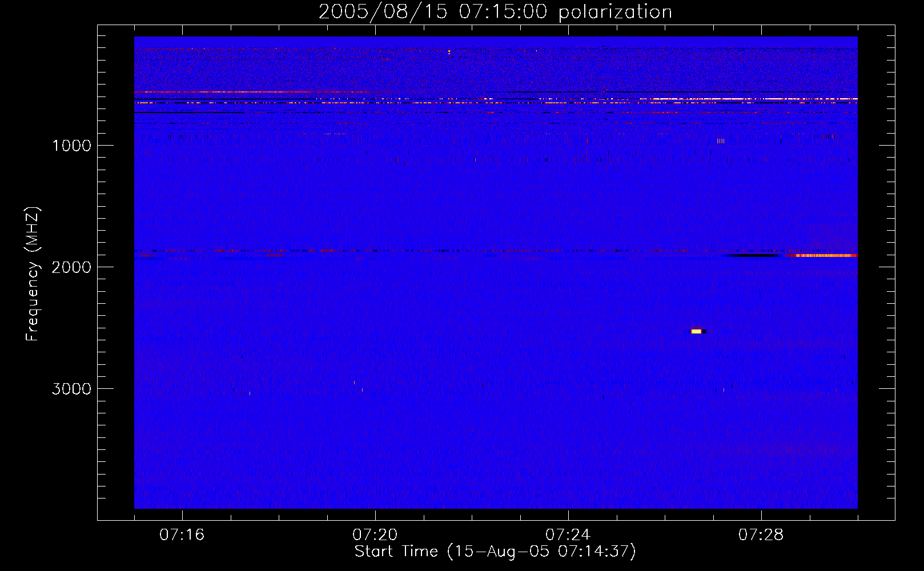Viewport: 924px width, 571px height.
Task: Click the "07:20" time tick label
Action: click(x=375, y=535)
